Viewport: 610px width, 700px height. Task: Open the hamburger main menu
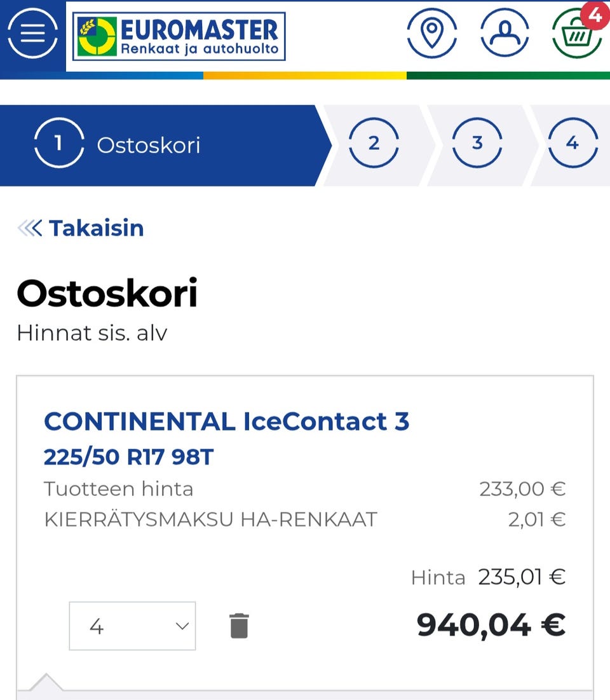[x=32, y=33]
